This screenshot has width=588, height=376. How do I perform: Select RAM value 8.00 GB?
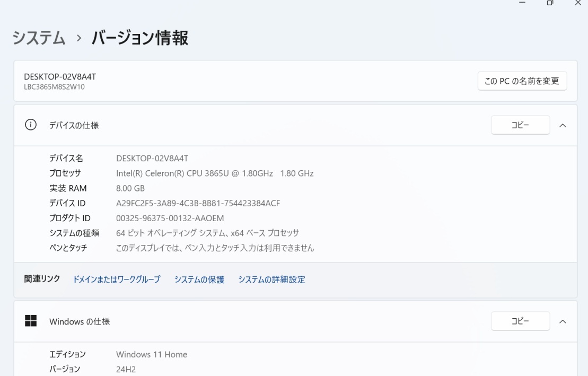[x=130, y=188]
